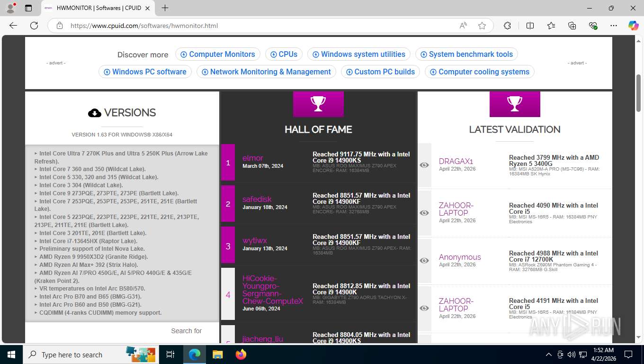644x364 pixels.
Task: Click 'AMD Ryzen 9 9950X3D2' line
Action: (94, 257)
